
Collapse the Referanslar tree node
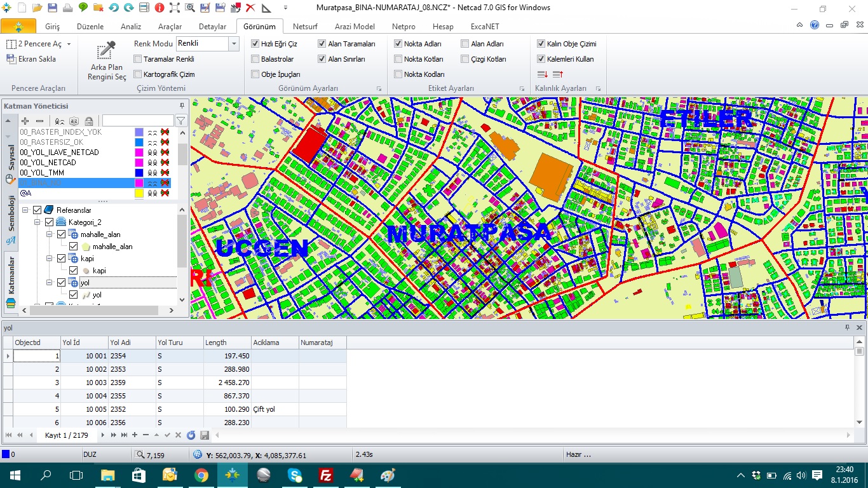click(25, 210)
